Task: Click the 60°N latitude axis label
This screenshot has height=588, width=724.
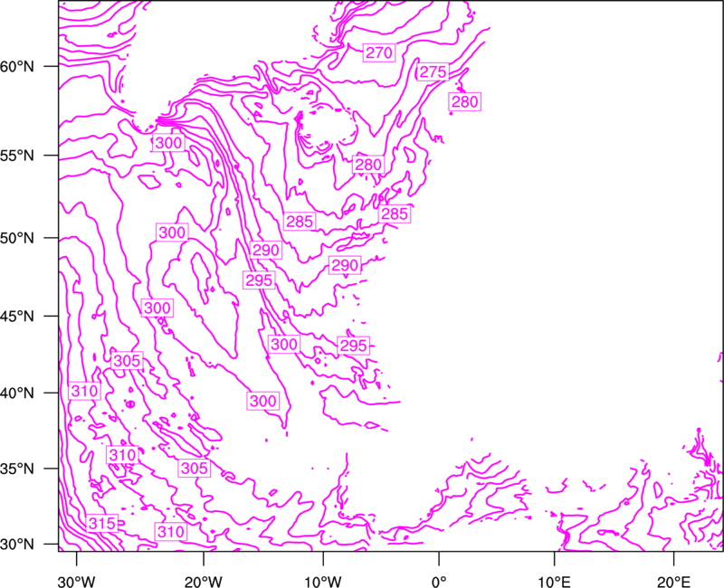Action: [17, 66]
